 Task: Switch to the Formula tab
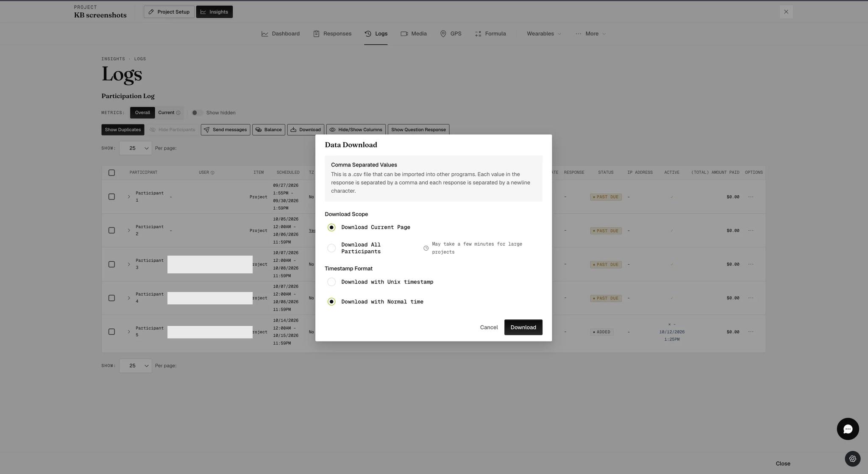[x=490, y=34]
